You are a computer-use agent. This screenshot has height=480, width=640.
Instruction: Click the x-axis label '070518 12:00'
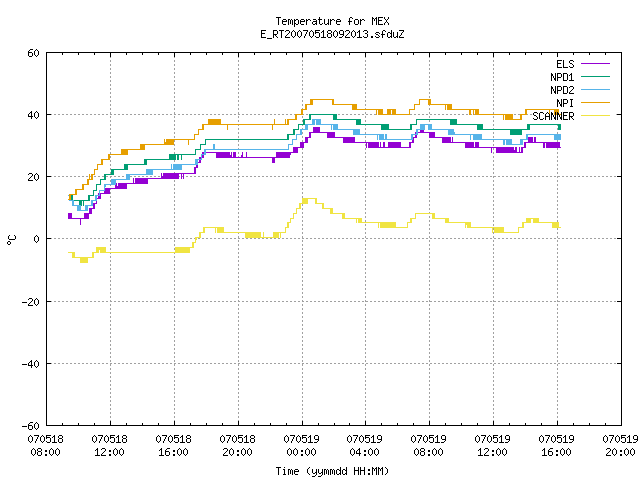(109, 446)
